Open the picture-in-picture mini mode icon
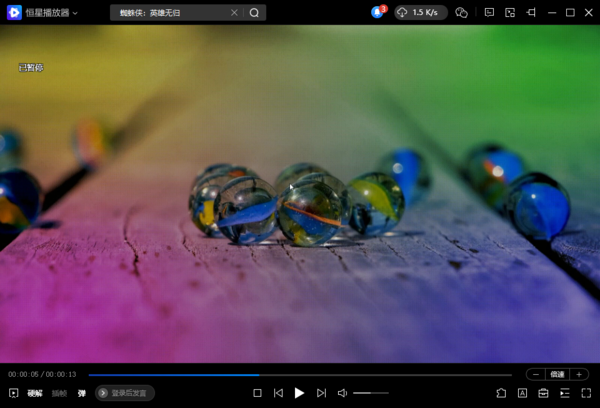The image size is (600, 408). [509, 13]
